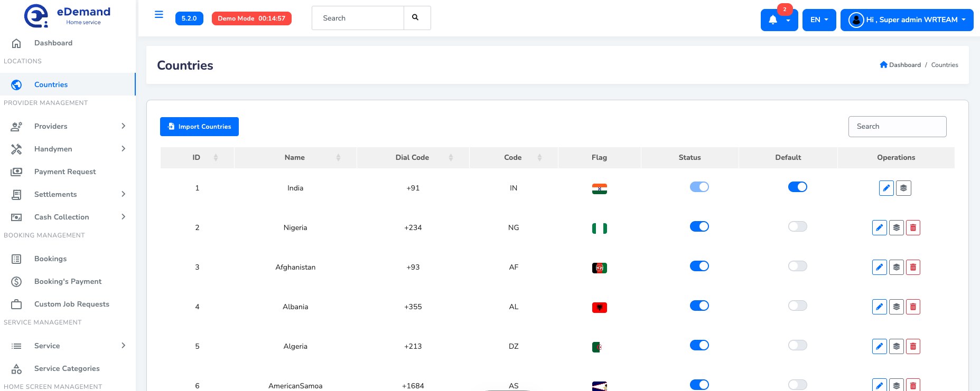Sort table by ID column
Screen dimensions: 980x391
197,157
